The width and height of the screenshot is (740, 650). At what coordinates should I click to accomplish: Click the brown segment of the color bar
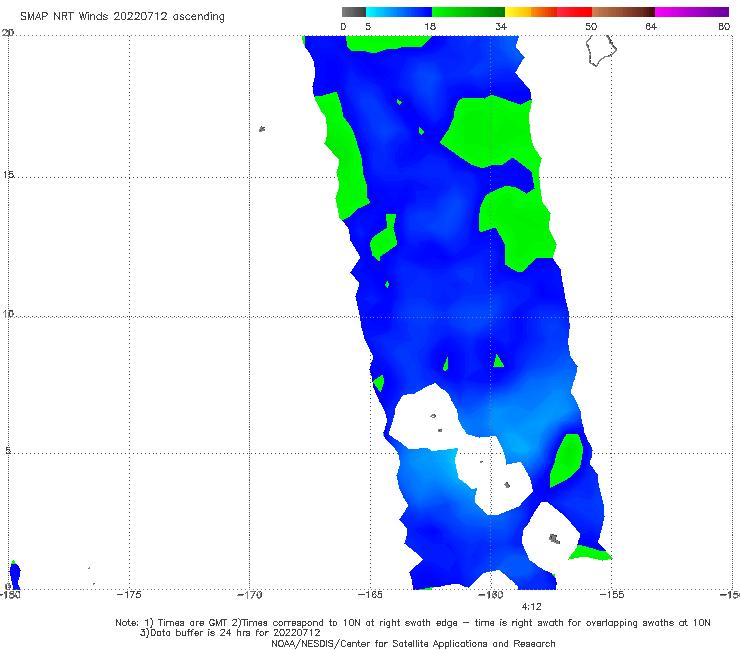(x=623, y=12)
